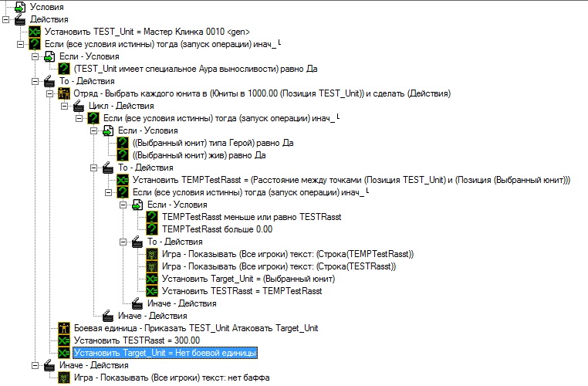Viewport: 588px width, 386px height.
Task: Click the set-variable icon for Установить TEMPTestRasst row
Action: pos(123,180)
